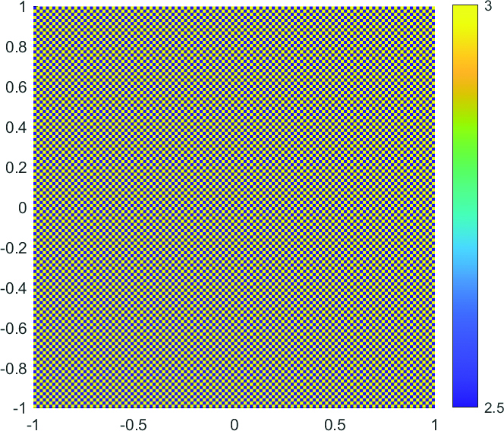Viewport: 504px width, 431px height.
Task: Click the x-axis tick label 0.5
Action: point(335,423)
